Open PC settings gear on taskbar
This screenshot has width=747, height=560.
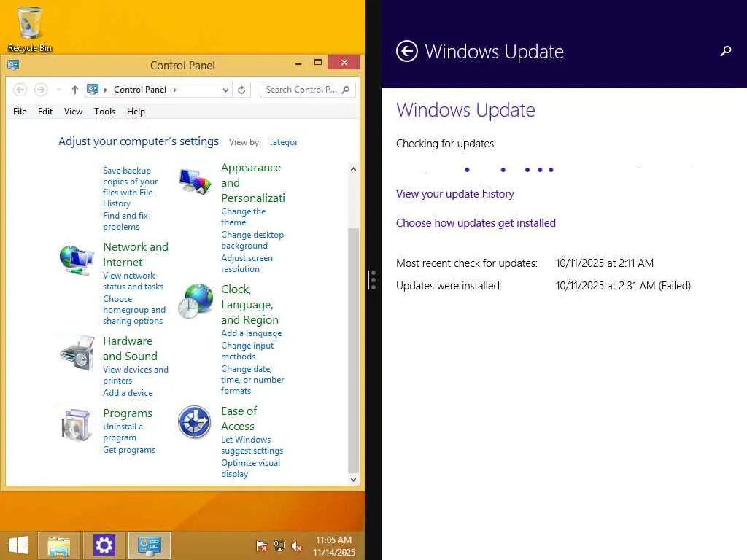click(104, 545)
